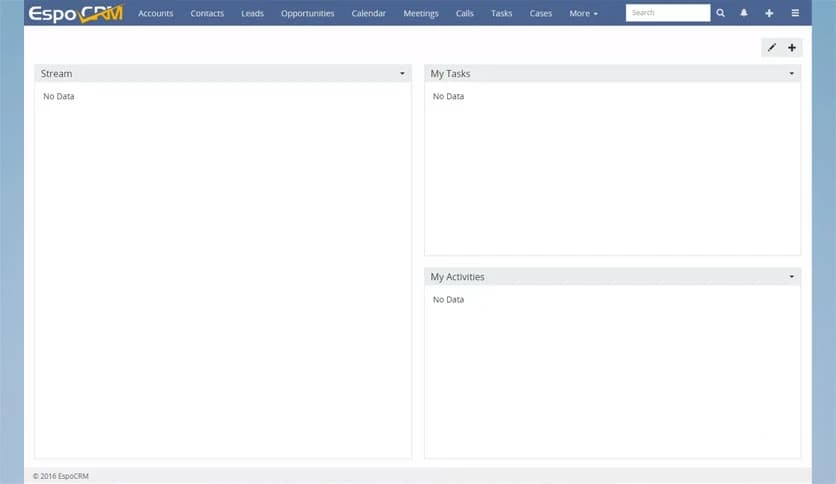Open the Accounts tab
The image size is (836, 484).
[x=156, y=13]
